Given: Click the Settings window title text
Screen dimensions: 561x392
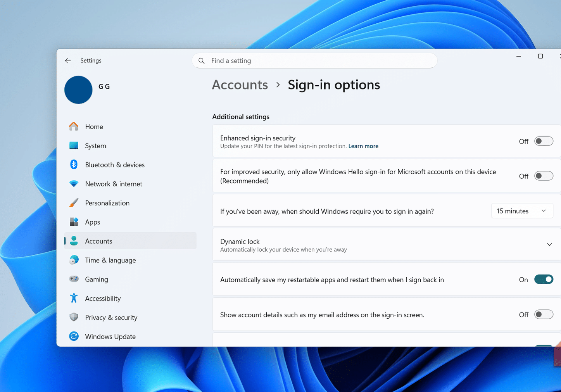Looking at the screenshot, I should point(91,60).
